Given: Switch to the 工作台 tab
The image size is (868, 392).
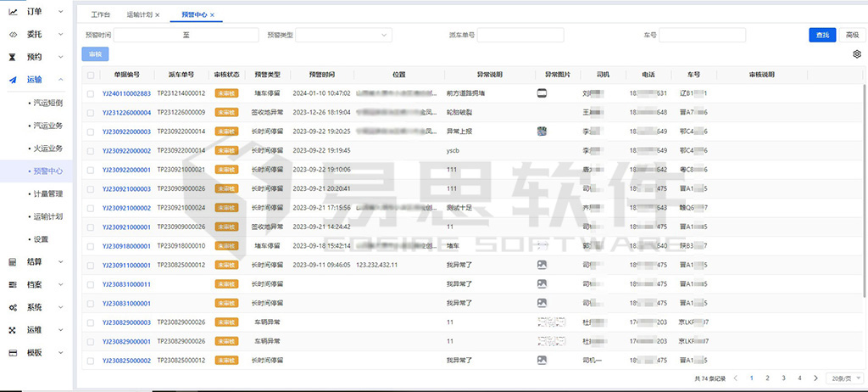Looking at the screenshot, I should pyautogui.click(x=100, y=15).
